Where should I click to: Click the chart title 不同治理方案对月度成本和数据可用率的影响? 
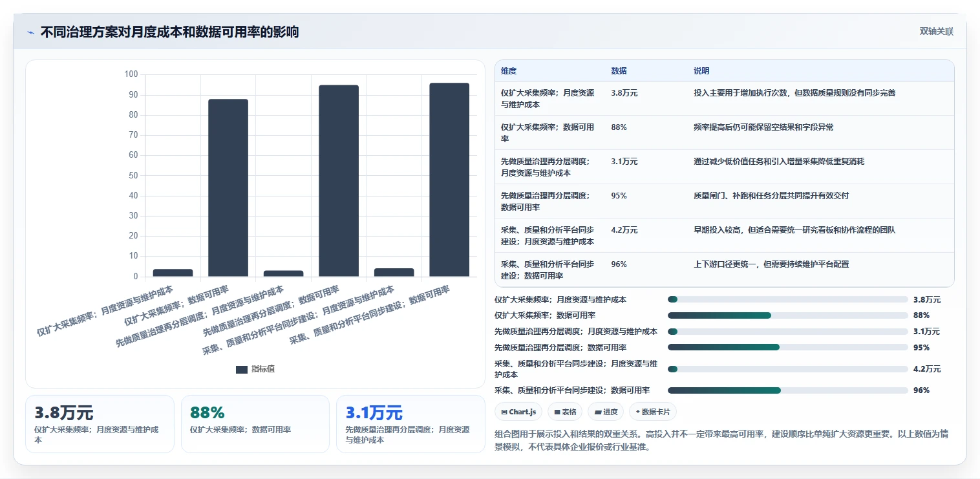[x=169, y=32]
